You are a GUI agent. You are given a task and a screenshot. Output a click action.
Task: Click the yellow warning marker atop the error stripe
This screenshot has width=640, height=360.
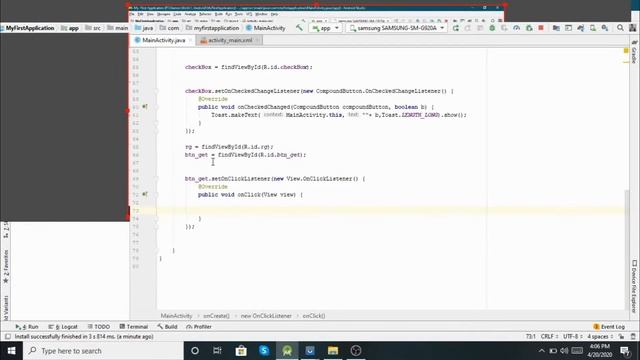coord(626,51)
